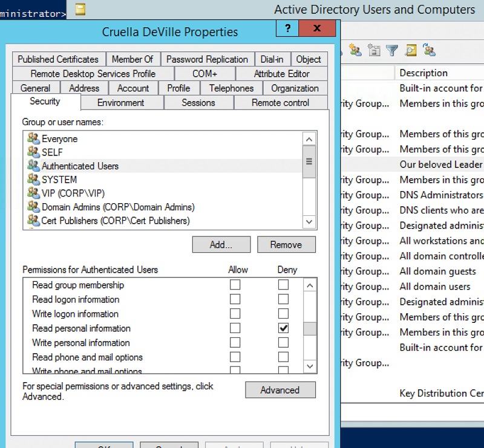The width and height of the screenshot is (484, 448).
Task: Create a new user from the toolbar
Action: click(355, 51)
